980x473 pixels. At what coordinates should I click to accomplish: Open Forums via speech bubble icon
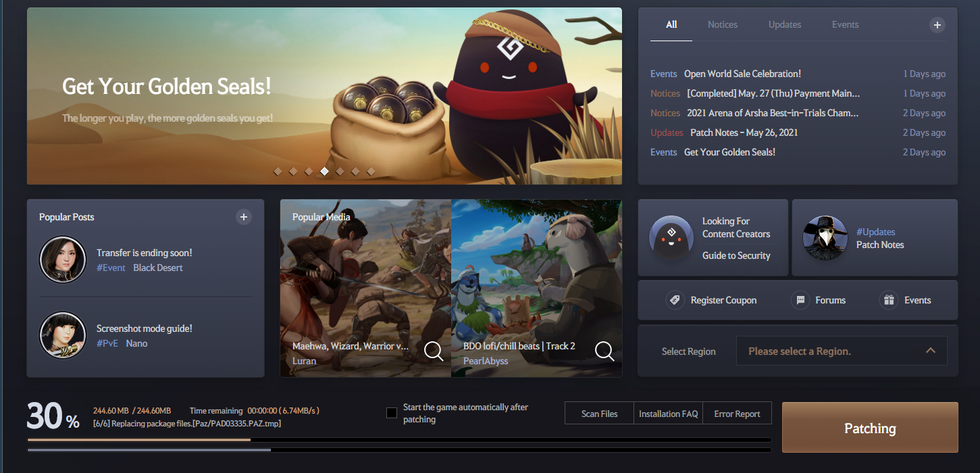coord(800,300)
